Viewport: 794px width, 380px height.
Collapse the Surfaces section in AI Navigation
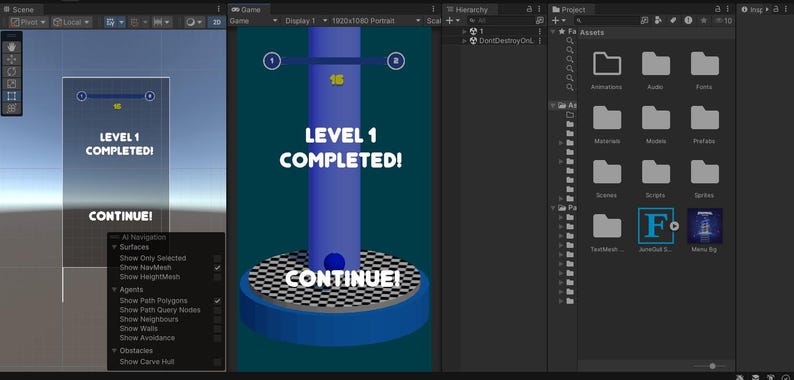tap(114, 247)
